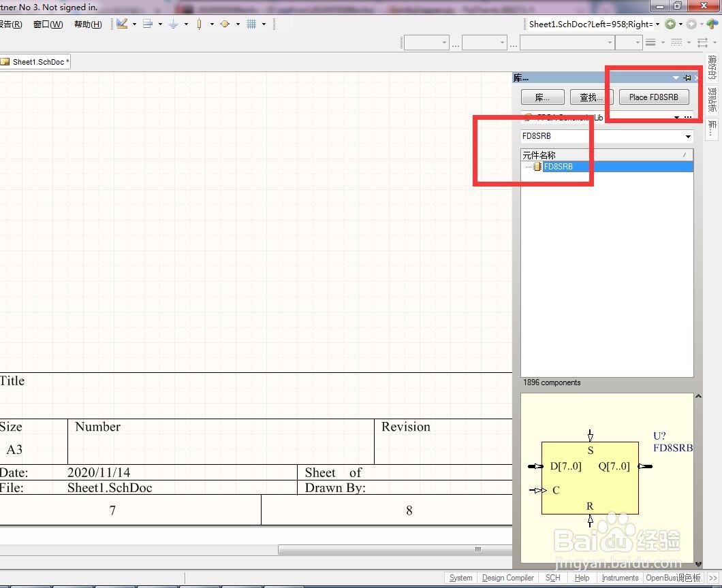Screen dimensions: 722x588
Task: Open the first empty formatting combo box
Action: coord(426,42)
